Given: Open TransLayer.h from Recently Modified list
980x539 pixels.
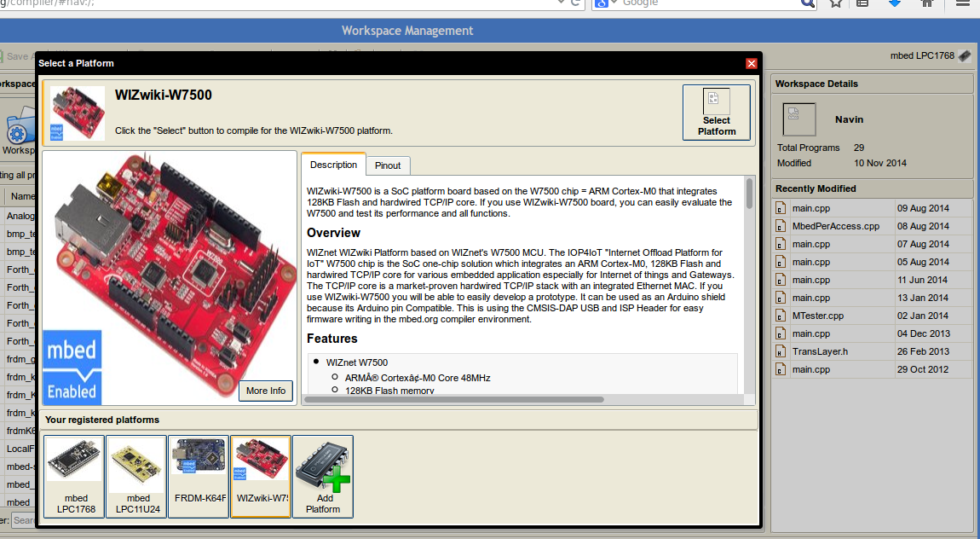Looking at the screenshot, I should tap(820, 351).
